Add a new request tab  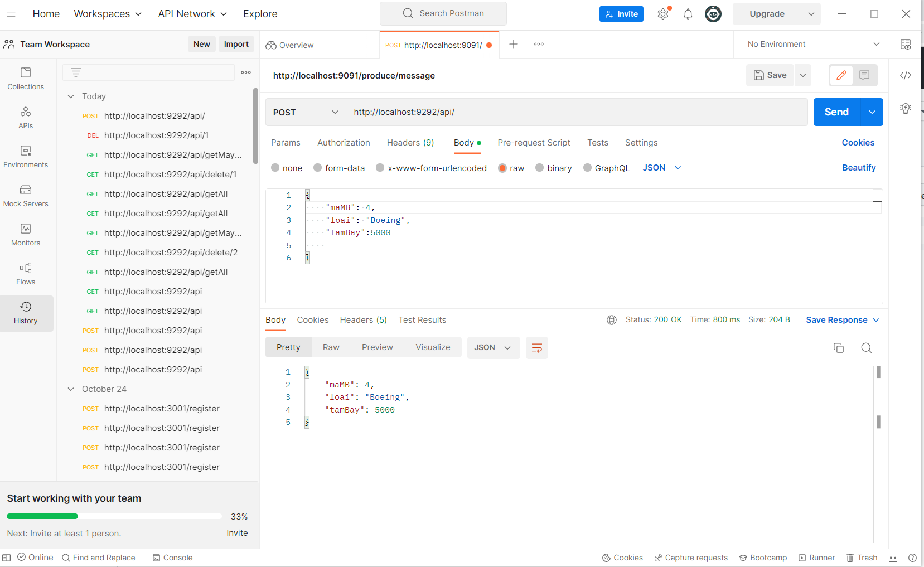point(514,44)
